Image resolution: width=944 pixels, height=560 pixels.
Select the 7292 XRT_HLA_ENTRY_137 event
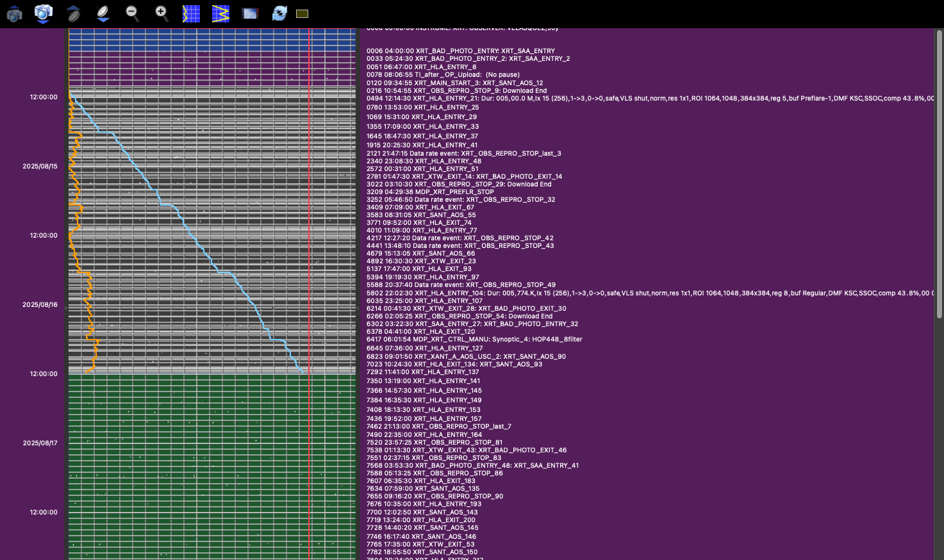click(x=422, y=372)
